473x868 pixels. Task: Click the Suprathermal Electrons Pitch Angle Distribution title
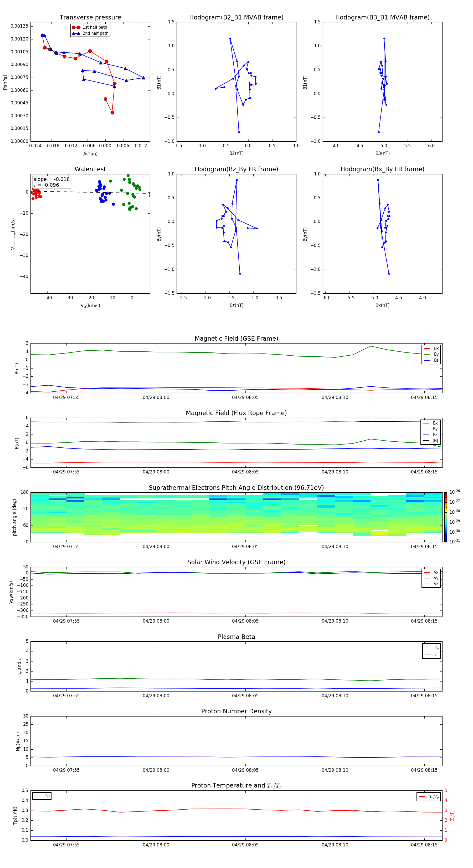[236, 488]
